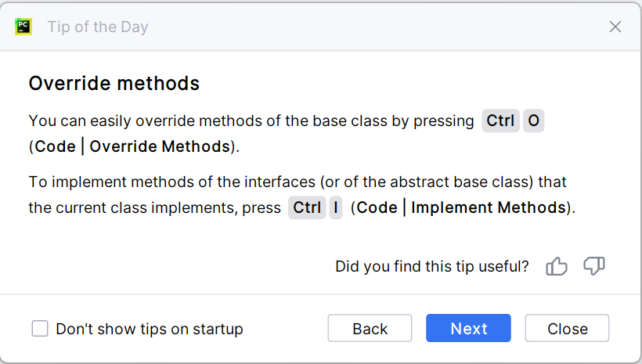Click the bold Code | Override Methods text
Viewport: 642px width, 364px height.
coord(133,146)
